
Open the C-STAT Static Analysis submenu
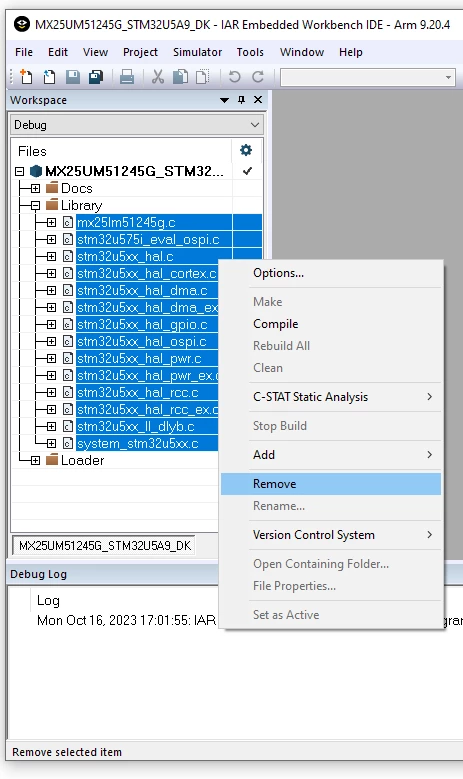(331, 397)
